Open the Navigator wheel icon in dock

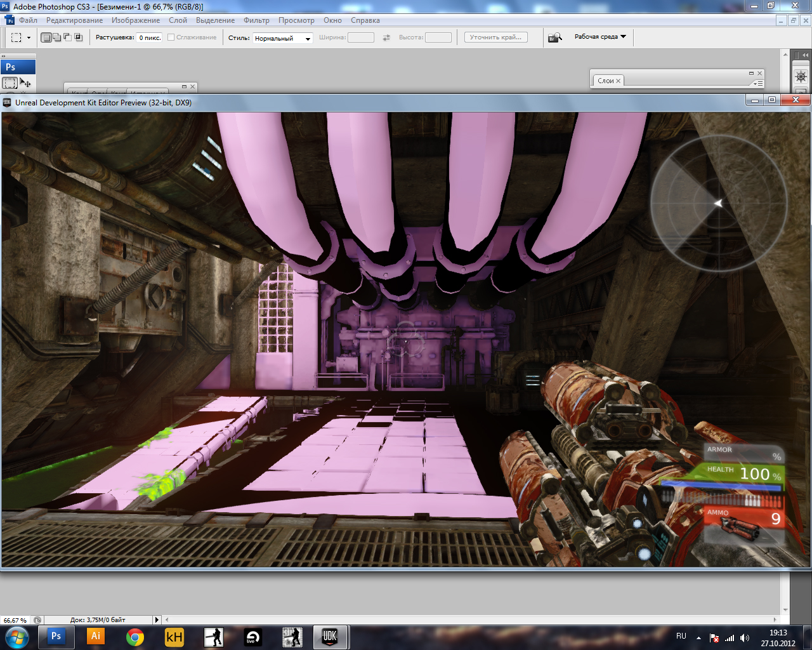pos(801,77)
